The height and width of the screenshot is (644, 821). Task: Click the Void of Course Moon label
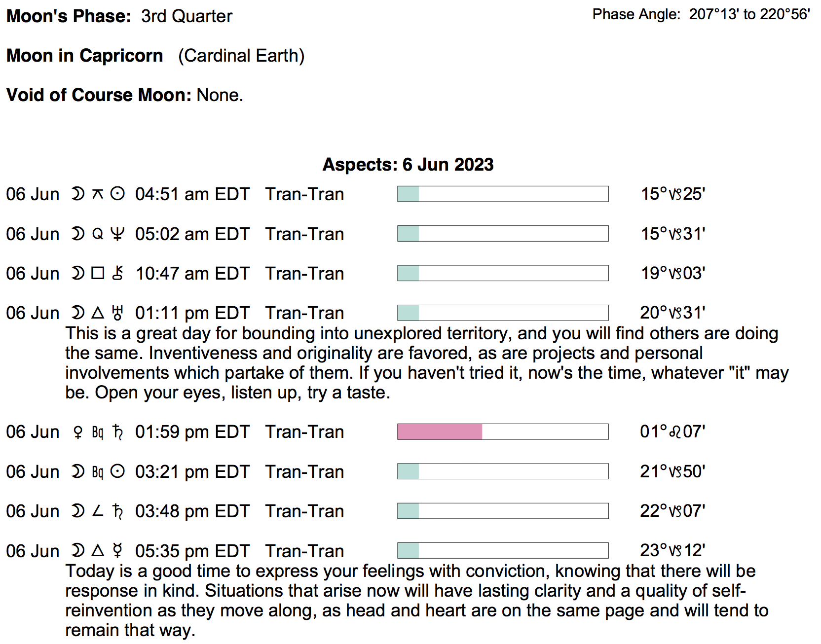[99, 95]
